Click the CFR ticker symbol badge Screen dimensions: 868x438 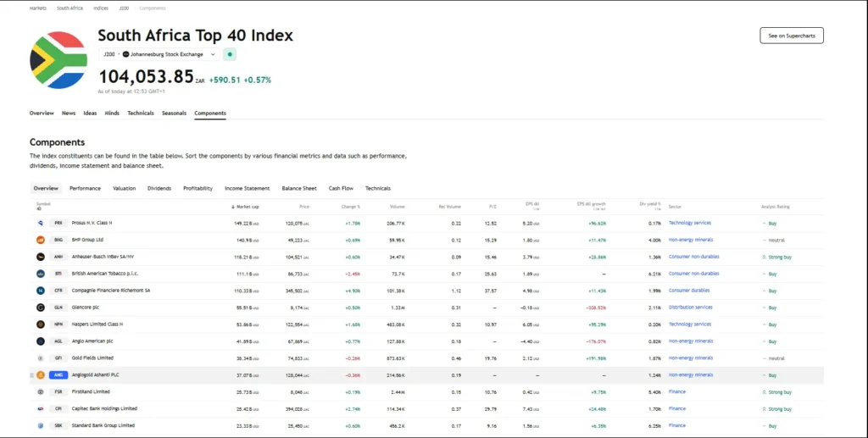click(x=58, y=291)
